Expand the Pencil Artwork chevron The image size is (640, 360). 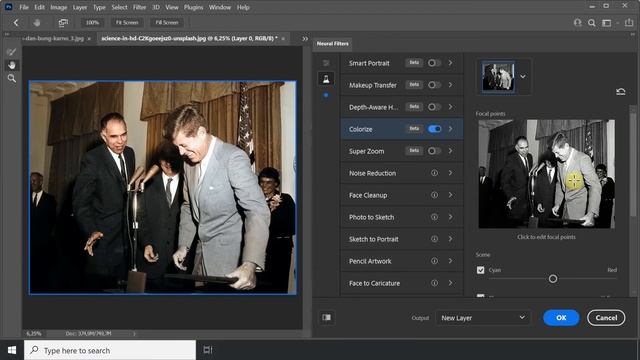(451, 261)
